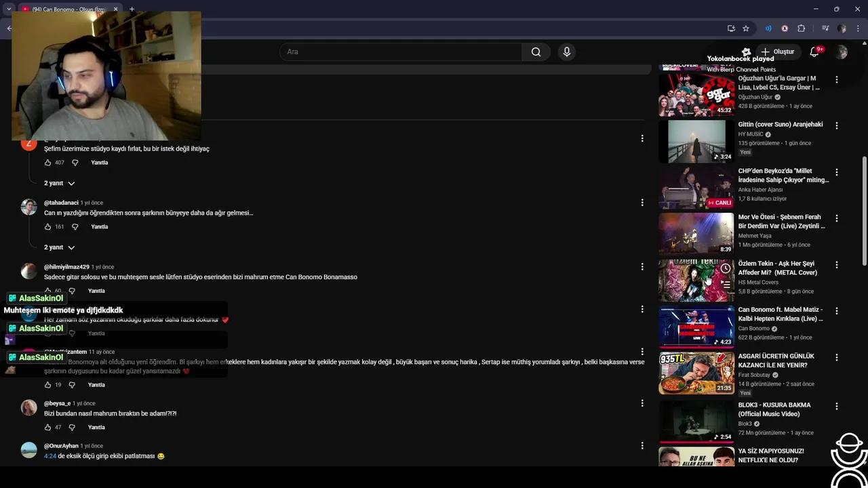868x488 pixels.
Task: Open Oğuzhan Uğur channel name link
Action: 755,97
